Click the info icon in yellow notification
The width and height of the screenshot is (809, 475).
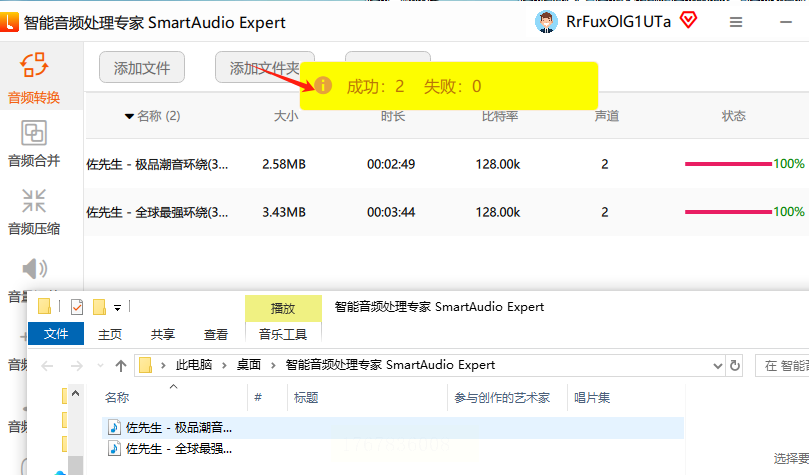pyautogui.click(x=323, y=85)
